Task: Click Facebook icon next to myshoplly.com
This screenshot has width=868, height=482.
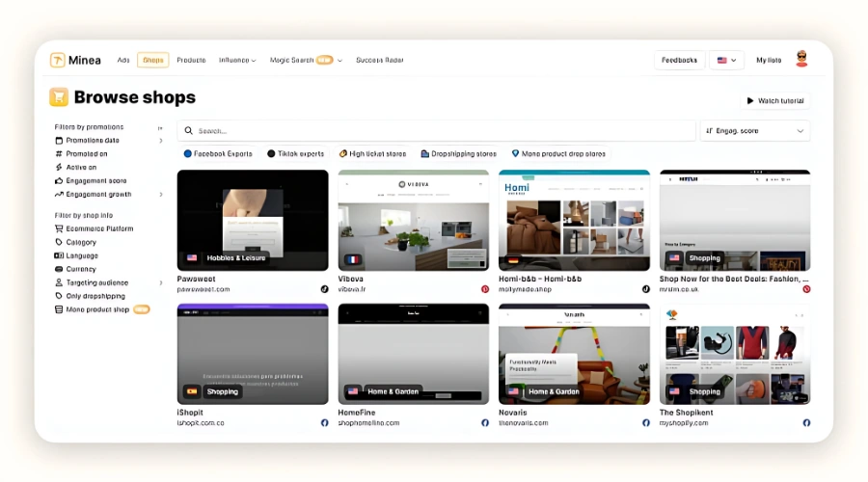Action: pyautogui.click(x=806, y=423)
